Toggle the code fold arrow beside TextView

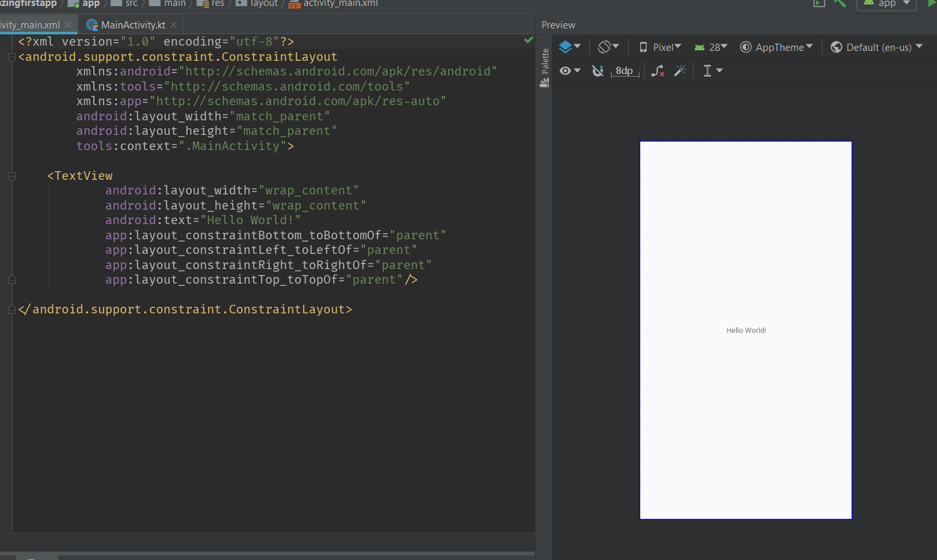click(x=11, y=176)
